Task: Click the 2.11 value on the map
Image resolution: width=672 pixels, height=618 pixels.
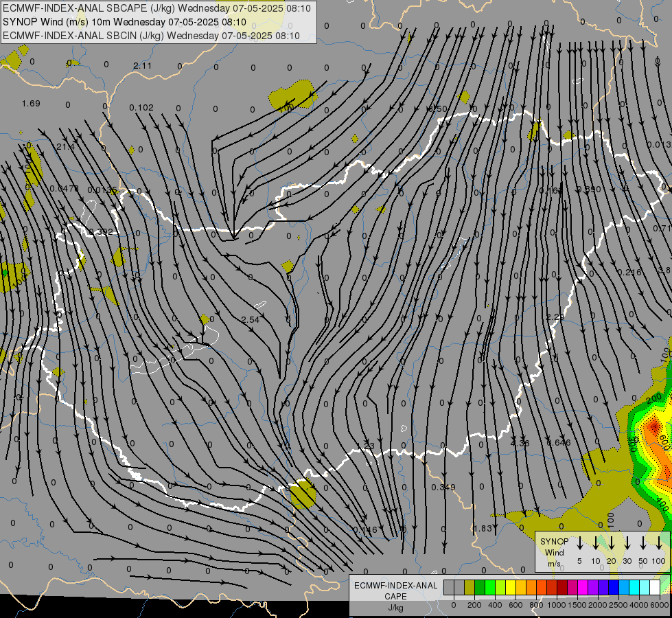Action: point(142,66)
